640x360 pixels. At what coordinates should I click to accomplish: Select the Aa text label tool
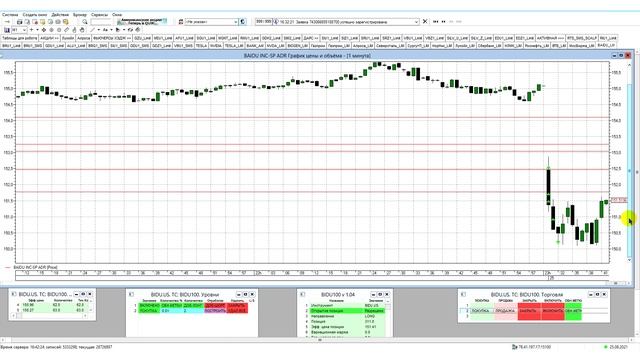[x=105, y=30]
